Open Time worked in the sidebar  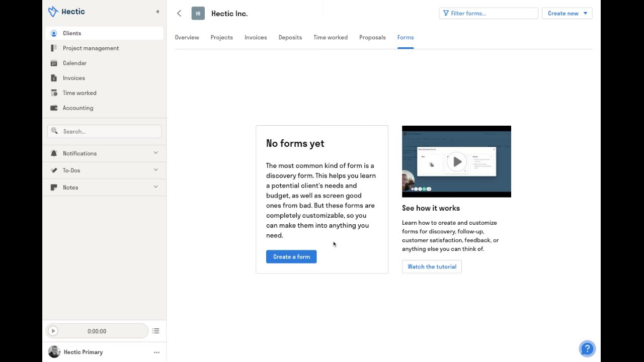click(x=105, y=93)
